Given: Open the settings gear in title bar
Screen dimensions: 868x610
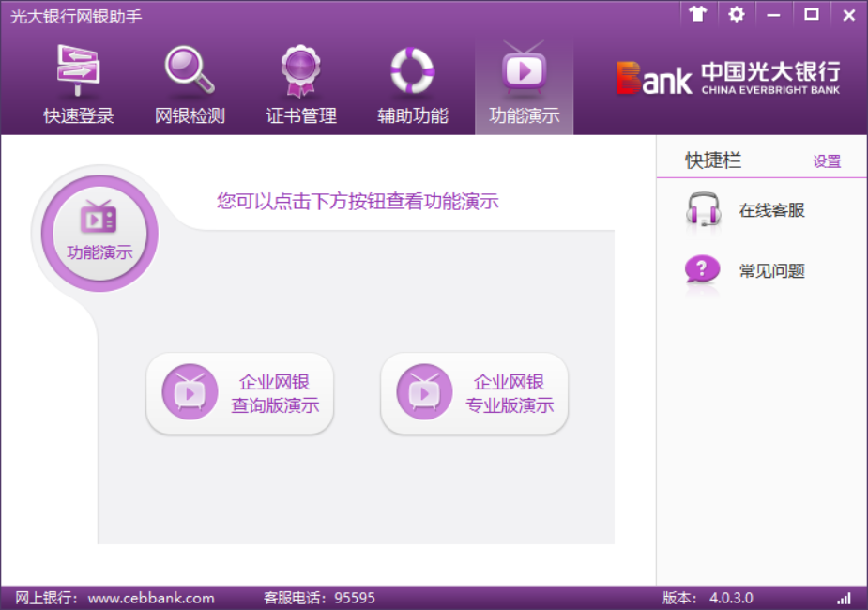Looking at the screenshot, I should point(737,14).
